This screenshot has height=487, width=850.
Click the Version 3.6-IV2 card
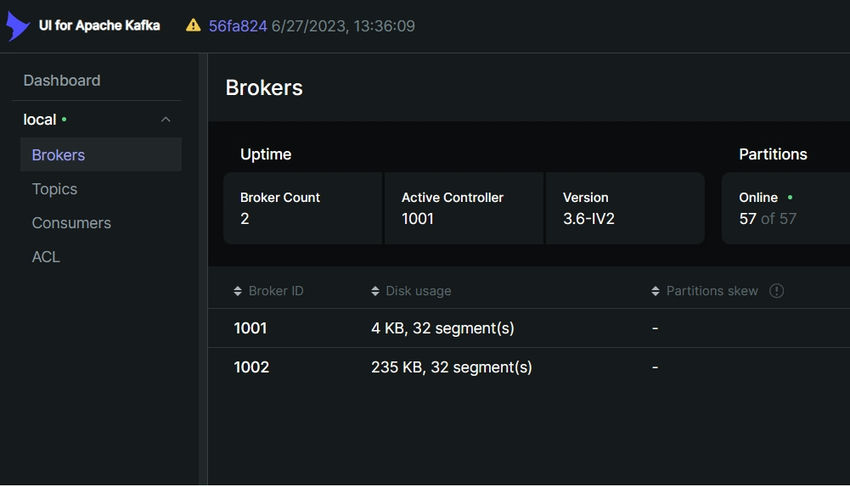(625, 208)
